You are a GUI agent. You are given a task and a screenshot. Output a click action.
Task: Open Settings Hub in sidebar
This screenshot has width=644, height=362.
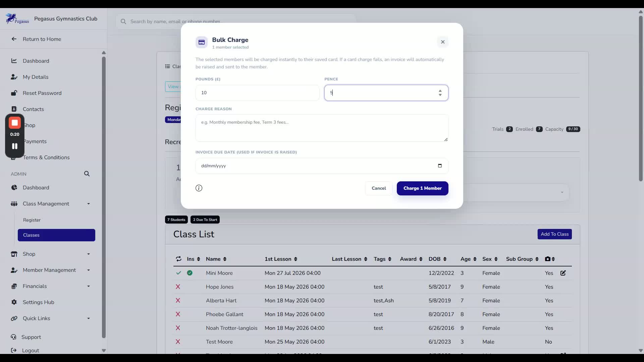click(38, 302)
